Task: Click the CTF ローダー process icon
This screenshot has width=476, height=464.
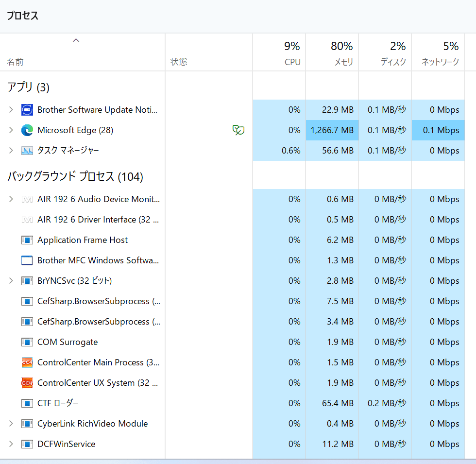Action: click(x=27, y=403)
